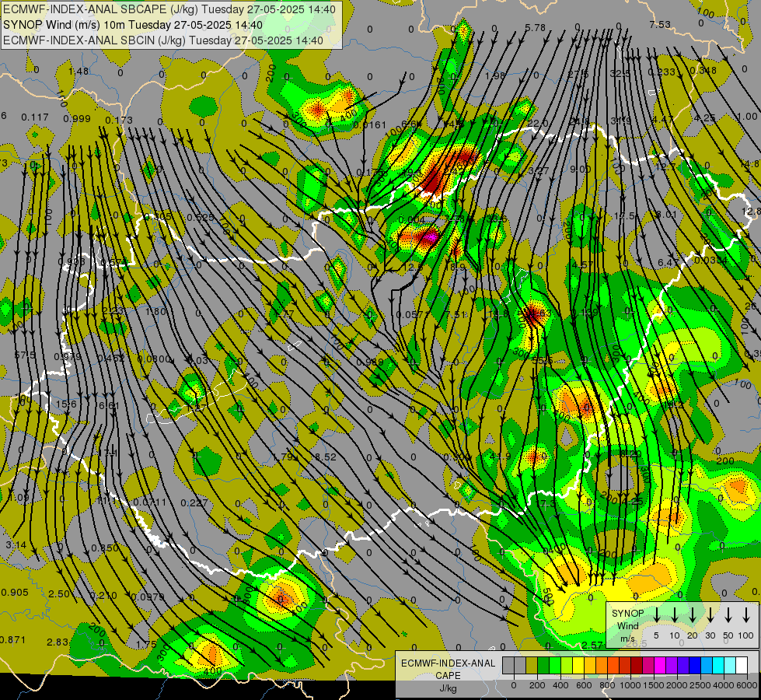The height and width of the screenshot is (700, 761).
Task: Click the 20 m/s wind arrow in the SYNOP legend
Action: click(693, 614)
